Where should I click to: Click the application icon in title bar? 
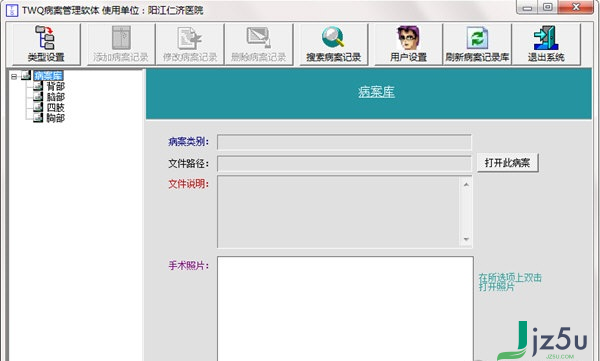12,10
